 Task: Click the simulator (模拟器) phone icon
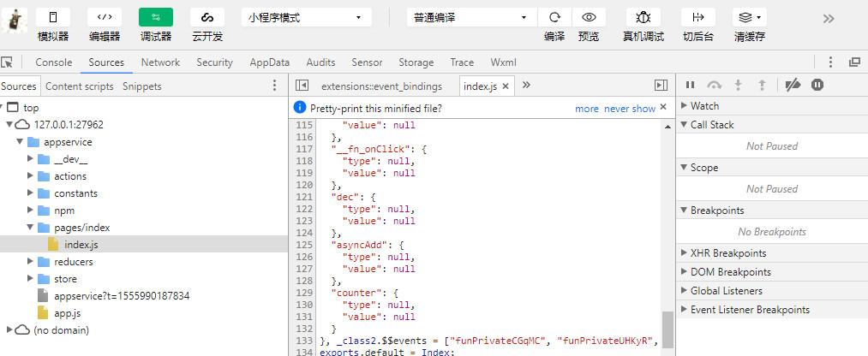coord(53,17)
